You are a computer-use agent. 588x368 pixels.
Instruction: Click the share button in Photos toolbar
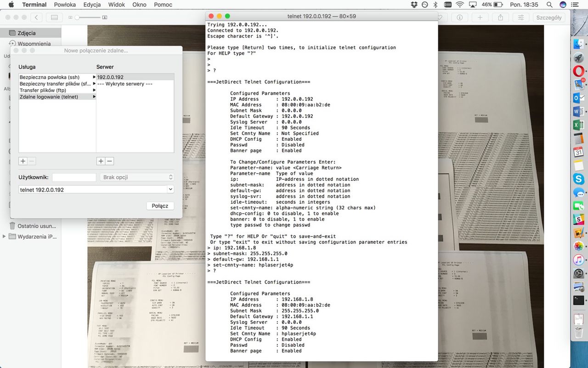pyautogui.click(x=501, y=17)
